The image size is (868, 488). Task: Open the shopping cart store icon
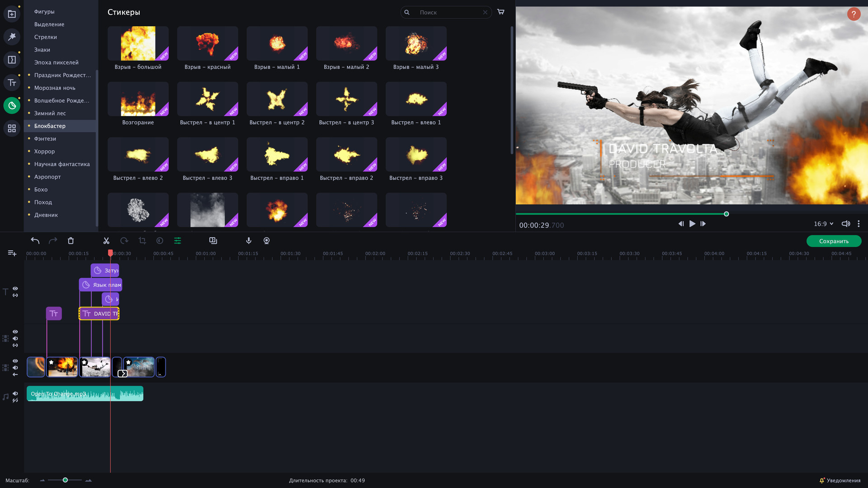(501, 12)
